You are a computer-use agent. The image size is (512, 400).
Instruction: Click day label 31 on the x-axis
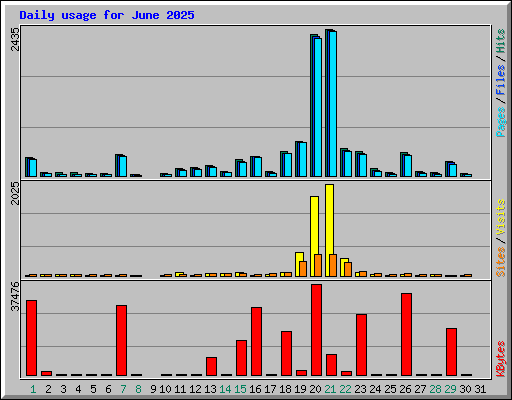(x=480, y=389)
